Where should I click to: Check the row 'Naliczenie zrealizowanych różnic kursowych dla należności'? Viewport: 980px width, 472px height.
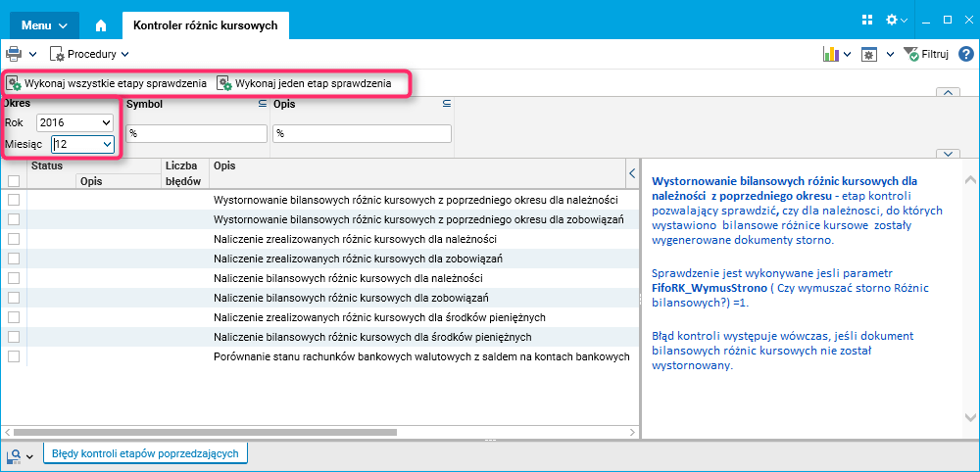14,239
